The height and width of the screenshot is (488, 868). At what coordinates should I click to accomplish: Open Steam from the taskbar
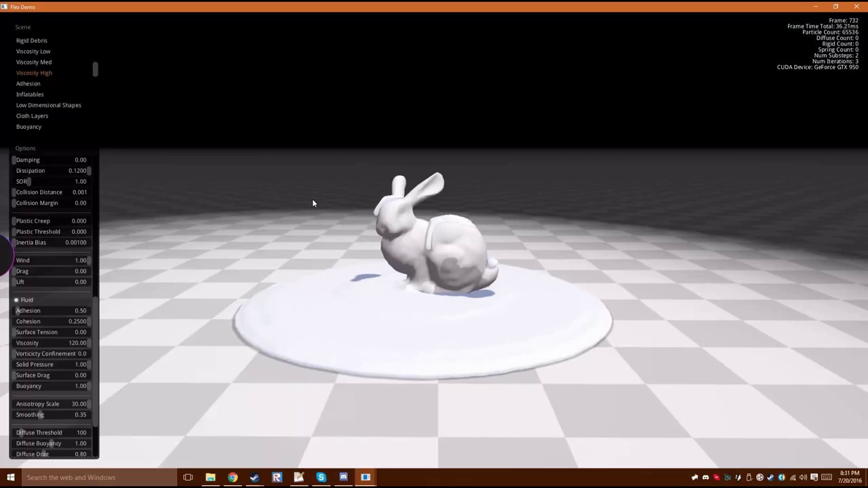(x=254, y=477)
